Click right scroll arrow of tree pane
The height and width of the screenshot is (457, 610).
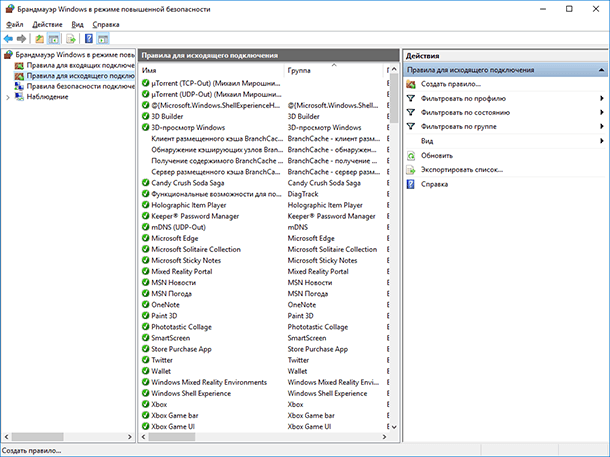pyautogui.click(x=130, y=437)
